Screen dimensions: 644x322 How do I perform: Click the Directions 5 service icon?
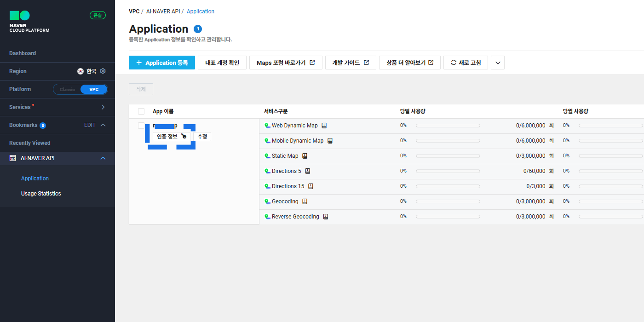[x=267, y=171]
